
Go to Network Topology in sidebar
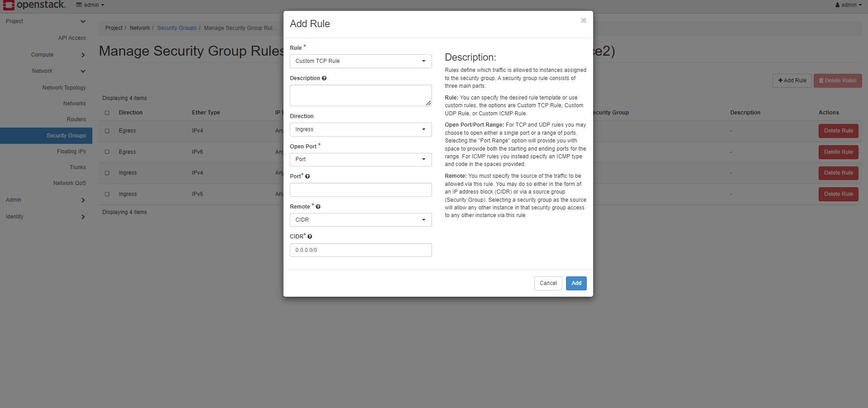coord(64,88)
